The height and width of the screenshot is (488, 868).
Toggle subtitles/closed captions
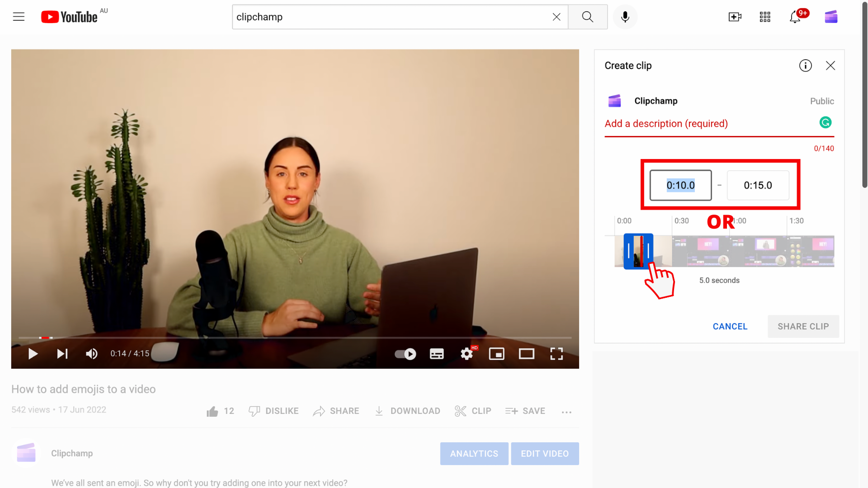pyautogui.click(x=436, y=354)
